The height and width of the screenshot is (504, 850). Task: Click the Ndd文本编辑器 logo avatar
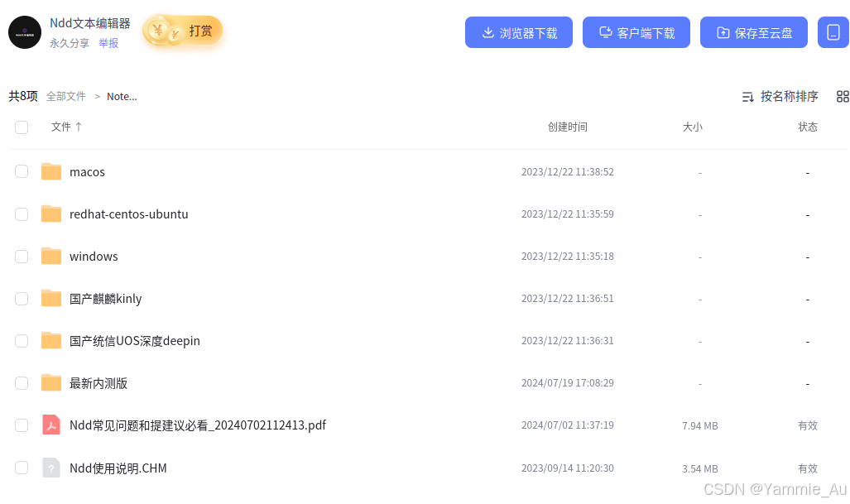pos(24,31)
